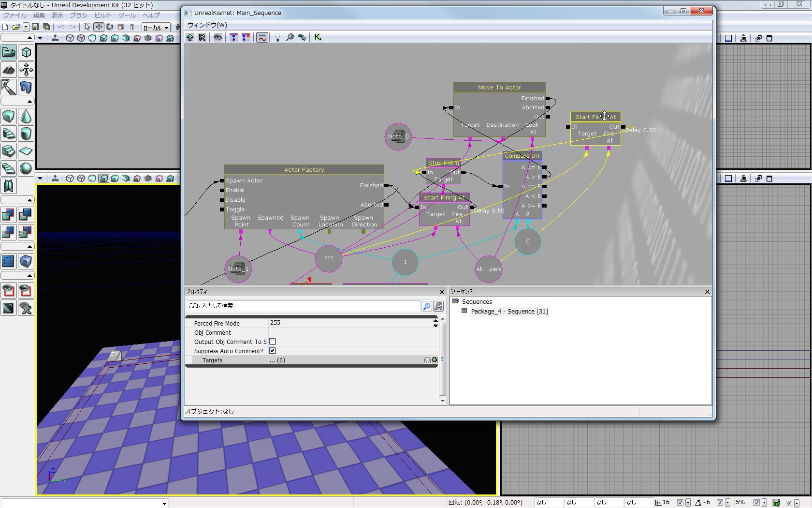Select Package_4 - Sequence [31] tree item
The width and height of the screenshot is (812, 508).
click(x=509, y=312)
